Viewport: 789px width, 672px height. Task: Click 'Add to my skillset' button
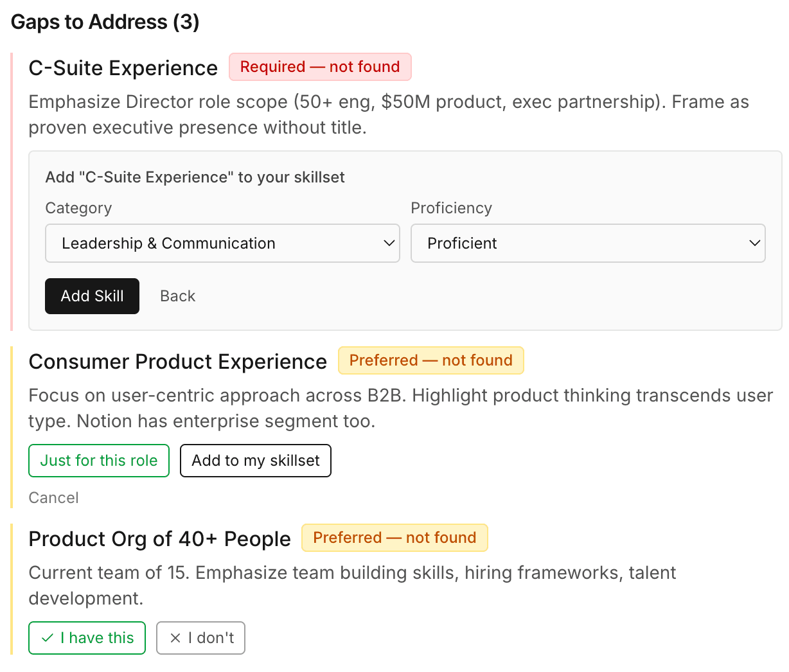point(255,461)
